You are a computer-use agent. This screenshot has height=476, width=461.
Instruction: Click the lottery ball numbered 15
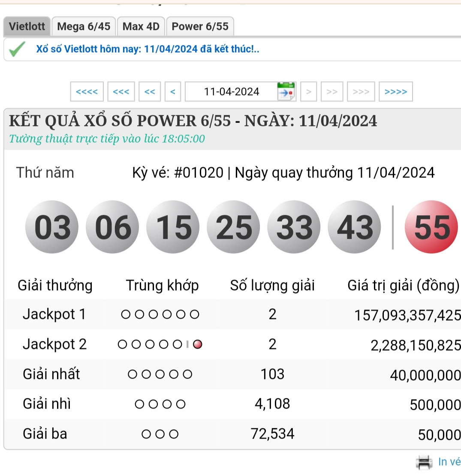coord(173,227)
